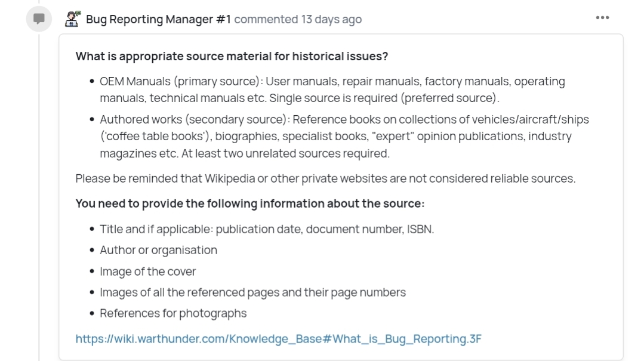Open the three-dot comment options menu
Image resolution: width=644 pixels, height=361 pixels.
tap(602, 18)
